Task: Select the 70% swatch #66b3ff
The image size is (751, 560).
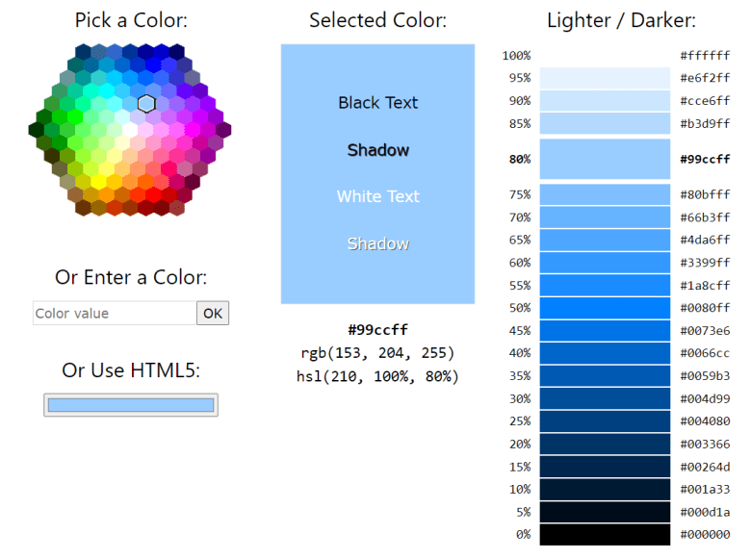Action: point(605,217)
